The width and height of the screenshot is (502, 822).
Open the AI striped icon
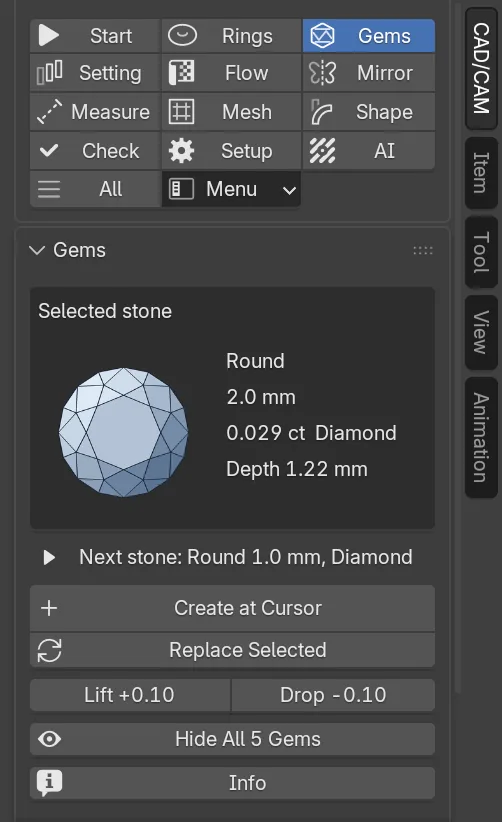[322, 151]
